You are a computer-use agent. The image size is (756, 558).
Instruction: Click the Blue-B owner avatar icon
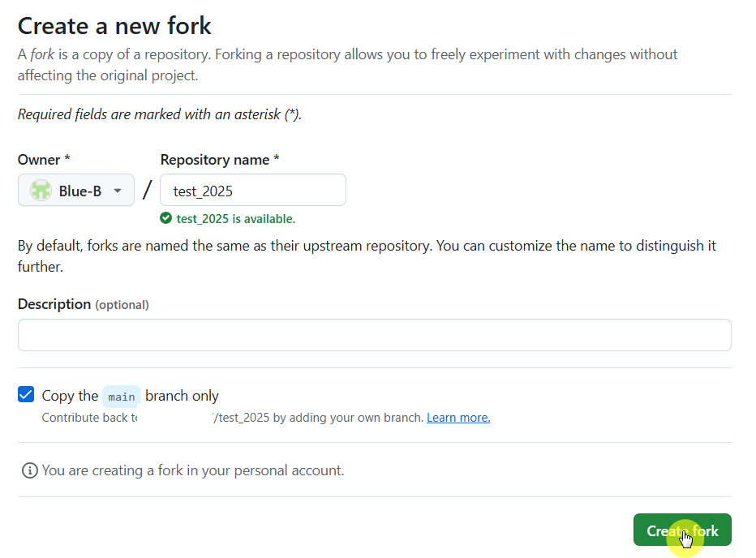(41, 191)
